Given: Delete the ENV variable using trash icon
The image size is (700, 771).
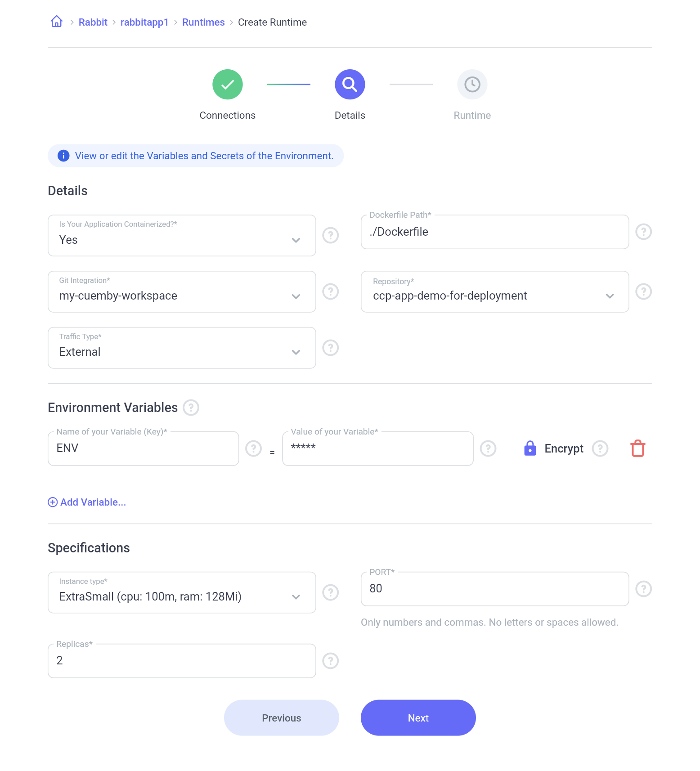Looking at the screenshot, I should pos(637,448).
